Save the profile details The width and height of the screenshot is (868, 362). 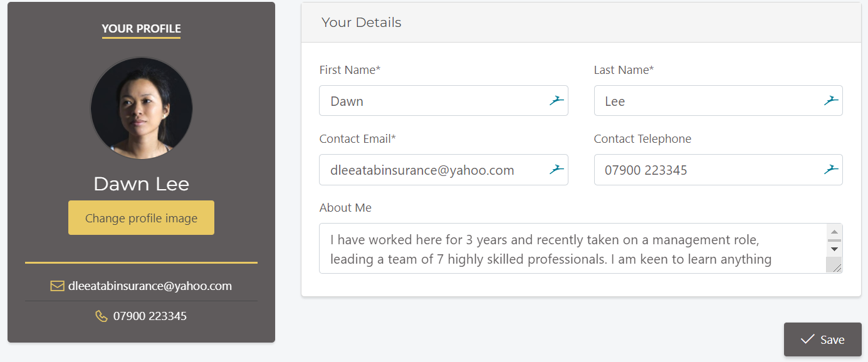click(822, 339)
